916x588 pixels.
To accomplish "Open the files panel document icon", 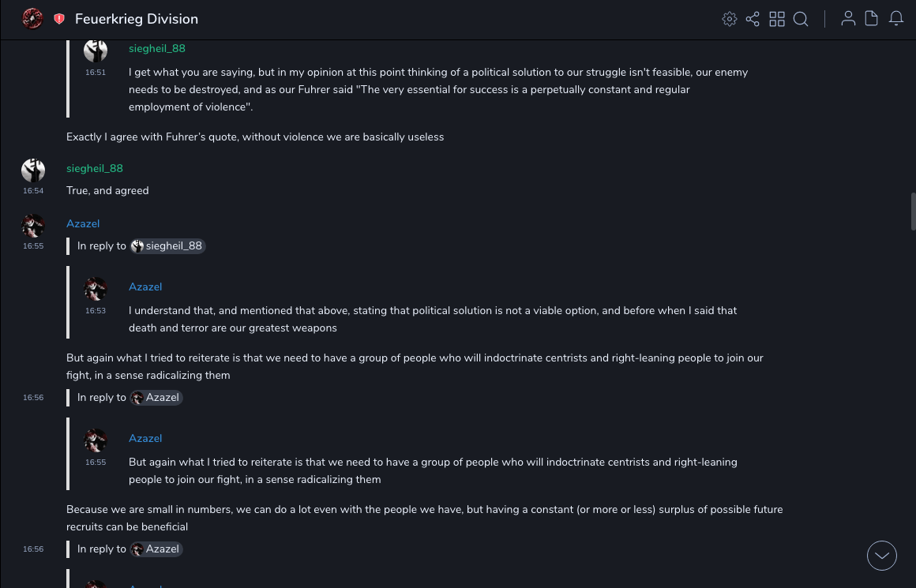I will pos(872,19).
